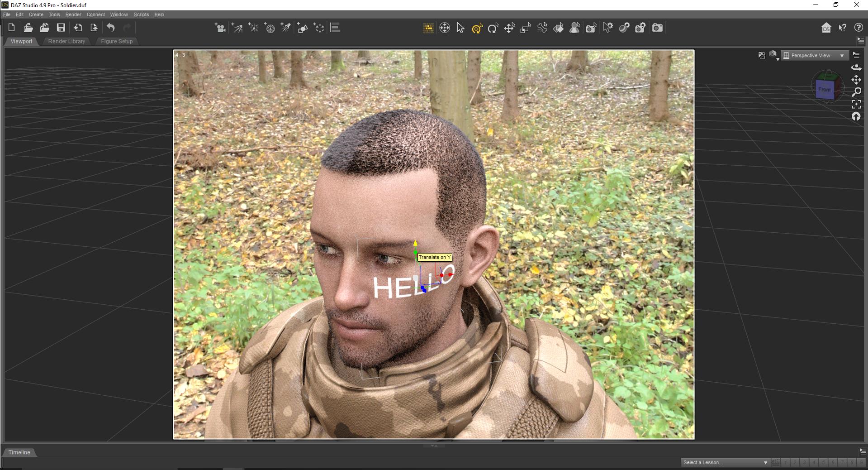Select the ActivePose tool
Image resolution: width=868 pixels, height=470 pixels.
[445, 28]
